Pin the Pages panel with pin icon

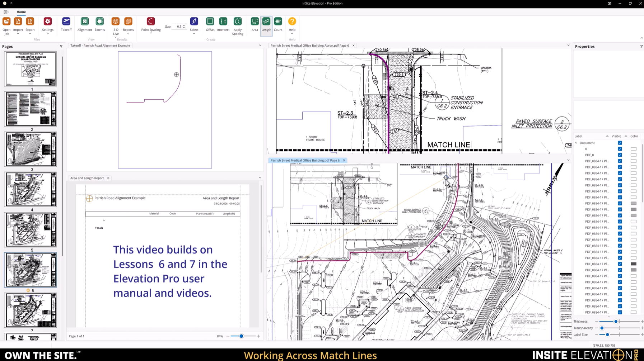[x=61, y=47]
